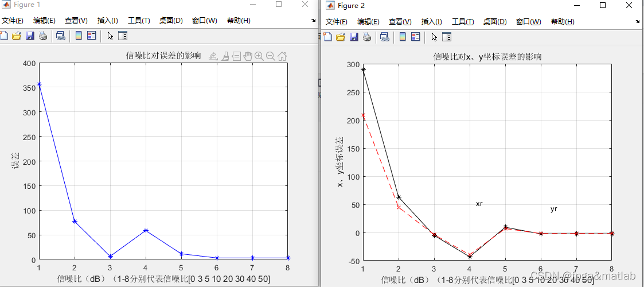Click the dock arrow at Figure 2 menu bar
The width and height of the screenshot is (644, 287).
tap(638, 21)
